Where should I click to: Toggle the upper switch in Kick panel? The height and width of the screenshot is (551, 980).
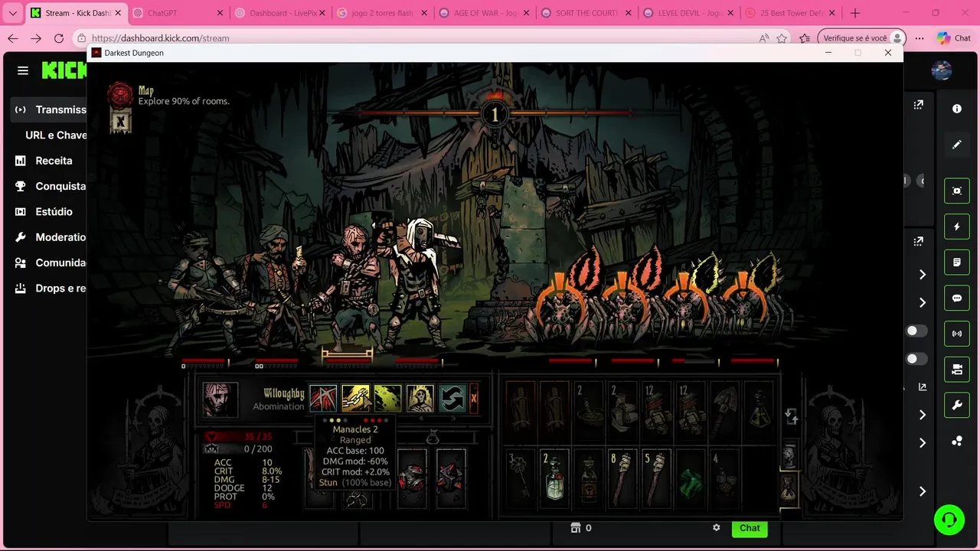coord(916,331)
